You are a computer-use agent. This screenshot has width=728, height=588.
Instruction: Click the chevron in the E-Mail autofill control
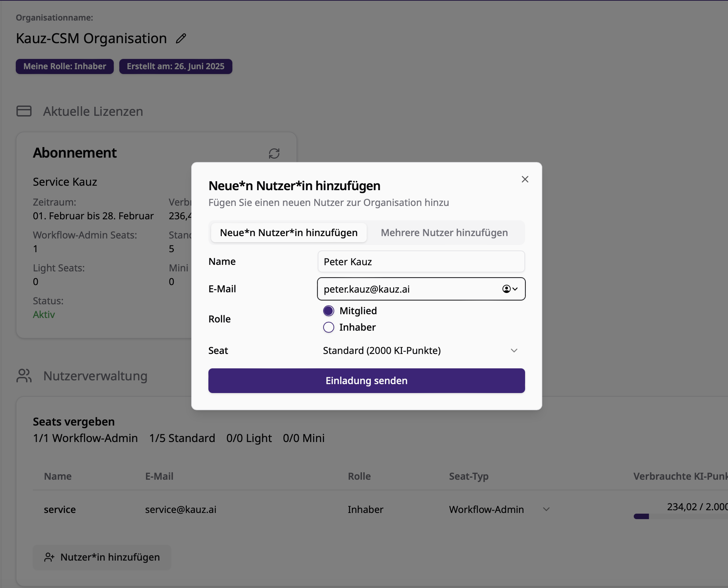(515, 289)
